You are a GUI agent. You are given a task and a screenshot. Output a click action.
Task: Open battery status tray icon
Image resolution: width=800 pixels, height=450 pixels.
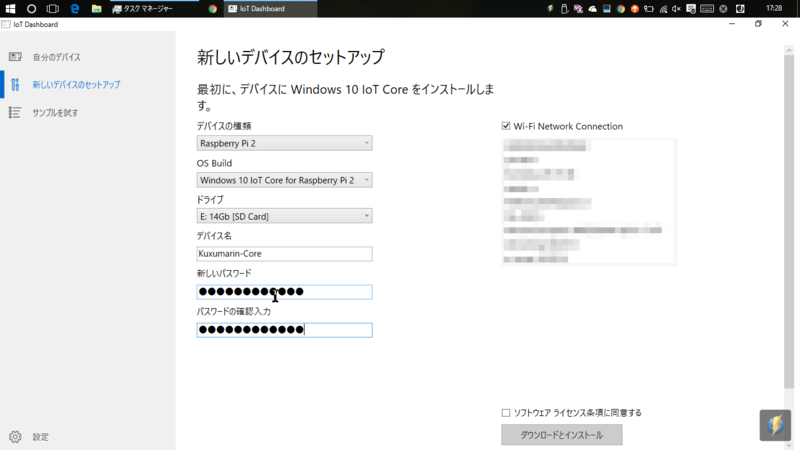648,9
